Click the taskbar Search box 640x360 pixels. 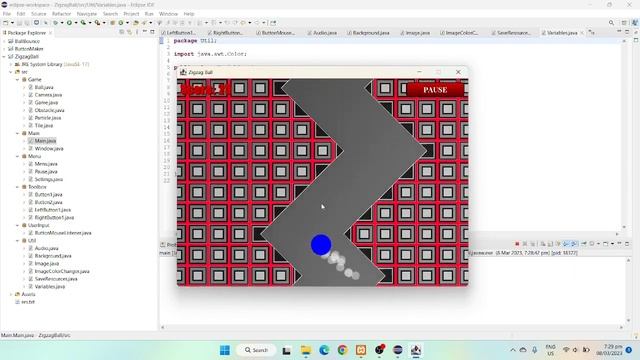[x=256, y=350]
